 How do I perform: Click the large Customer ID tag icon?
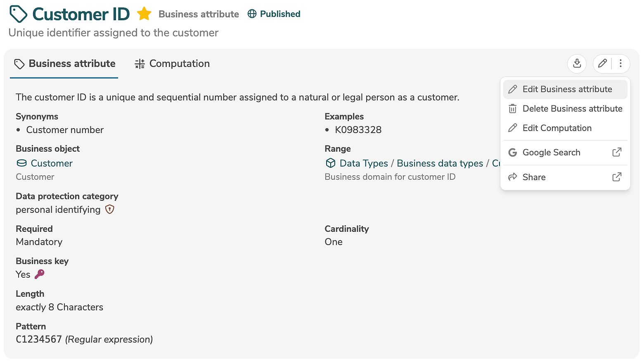click(19, 14)
